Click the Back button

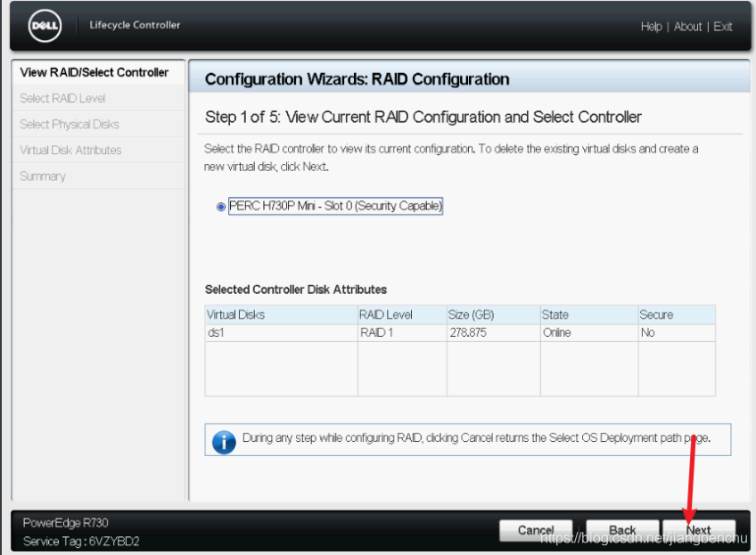(x=622, y=530)
